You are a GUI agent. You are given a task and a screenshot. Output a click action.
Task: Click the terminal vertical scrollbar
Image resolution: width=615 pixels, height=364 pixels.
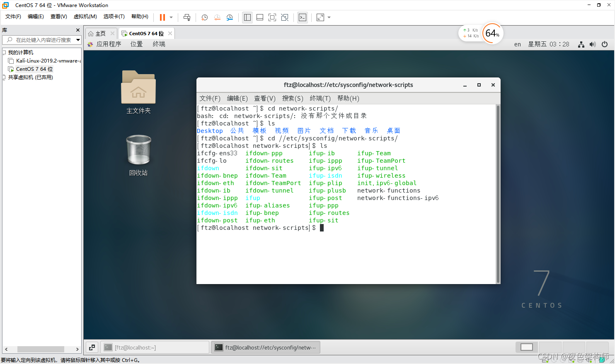pyautogui.click(x=498, y=194)
